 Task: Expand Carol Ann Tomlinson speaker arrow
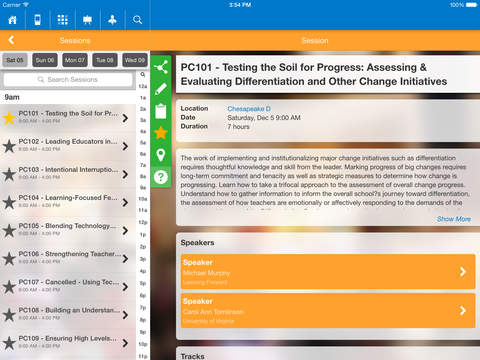tap(463, 311)
